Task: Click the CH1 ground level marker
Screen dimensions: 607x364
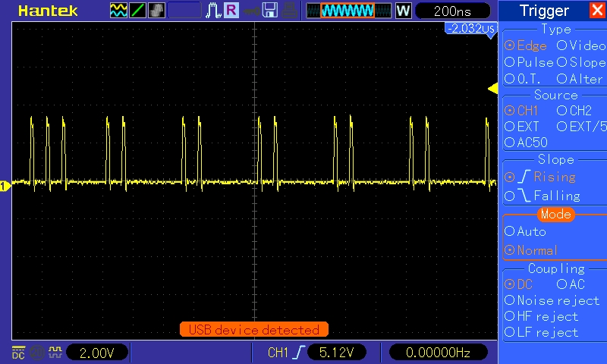Action: point(5,186)
